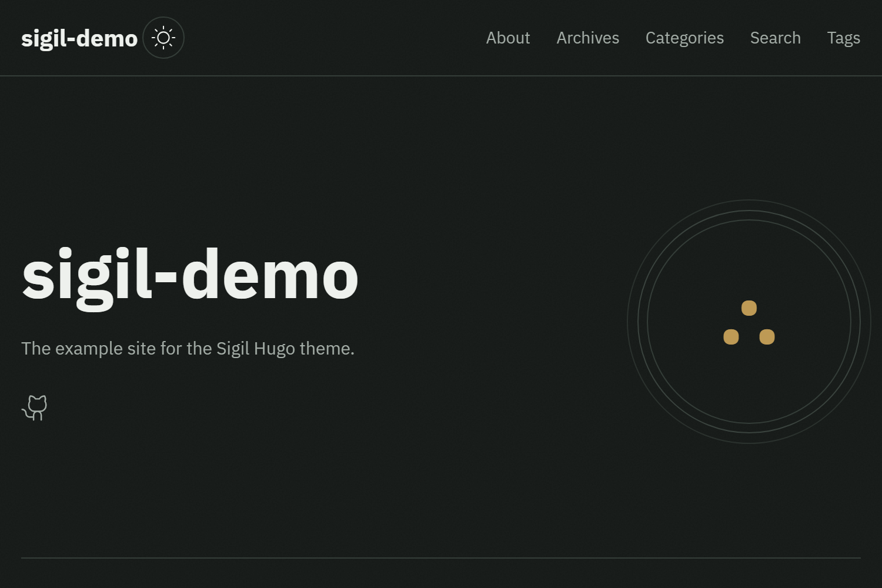Click the sigil-demo site logo in header
The height and width of the screenshot is (588, 882).
pos(79,38)
